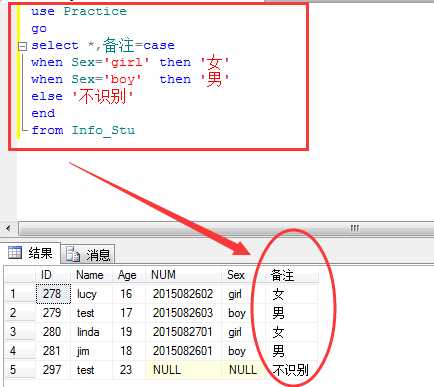This screenshot has width=434, height=387.
Task: Click the 备注 cell 不识别
Action: coord(291,370)
